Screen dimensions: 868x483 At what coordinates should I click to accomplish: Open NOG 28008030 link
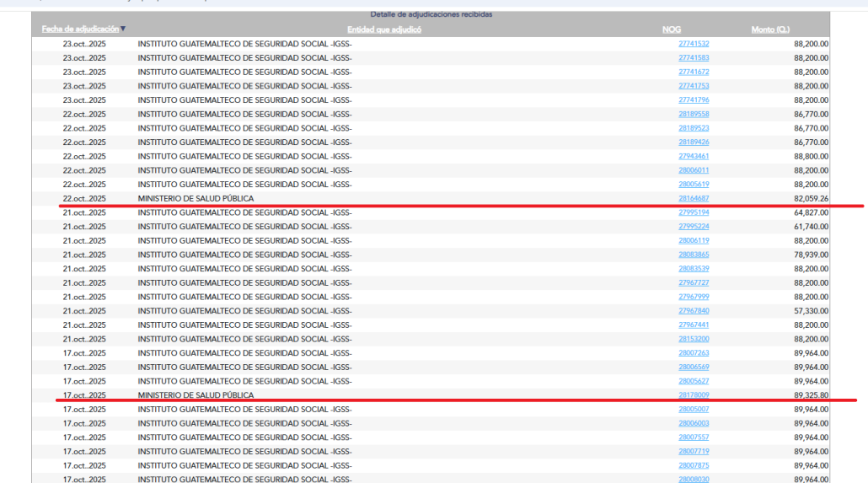coord(694,479)
